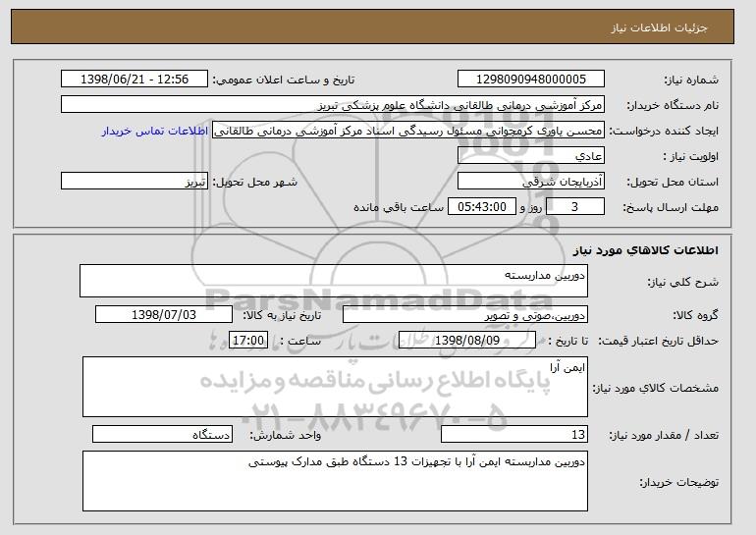Click the announcement date field 1398/06/21 - 12:56

point(135,80)
